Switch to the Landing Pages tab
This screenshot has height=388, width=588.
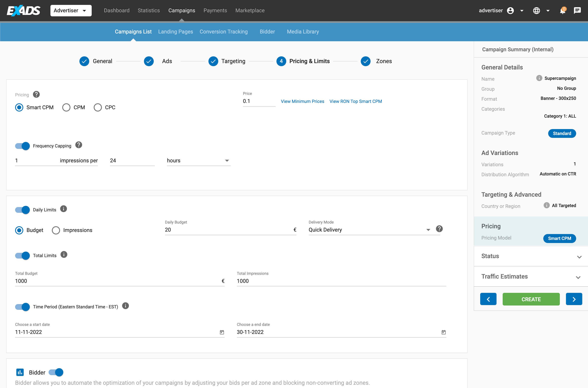175,32
